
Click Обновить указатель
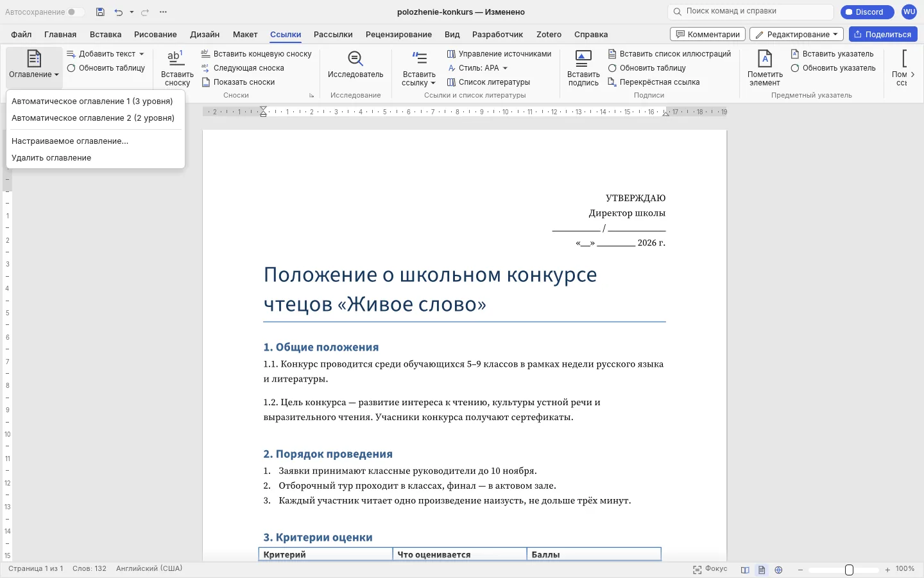[833, 68]
